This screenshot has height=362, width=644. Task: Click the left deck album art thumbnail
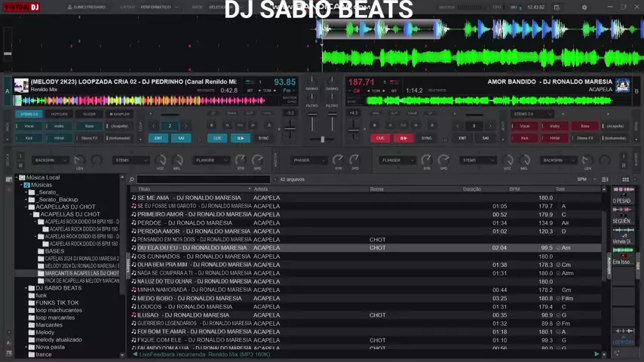pos(21,85)
